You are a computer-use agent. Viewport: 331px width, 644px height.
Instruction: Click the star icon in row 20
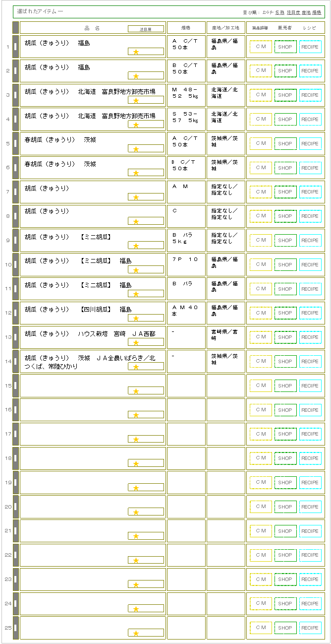[x=136, y=512]
